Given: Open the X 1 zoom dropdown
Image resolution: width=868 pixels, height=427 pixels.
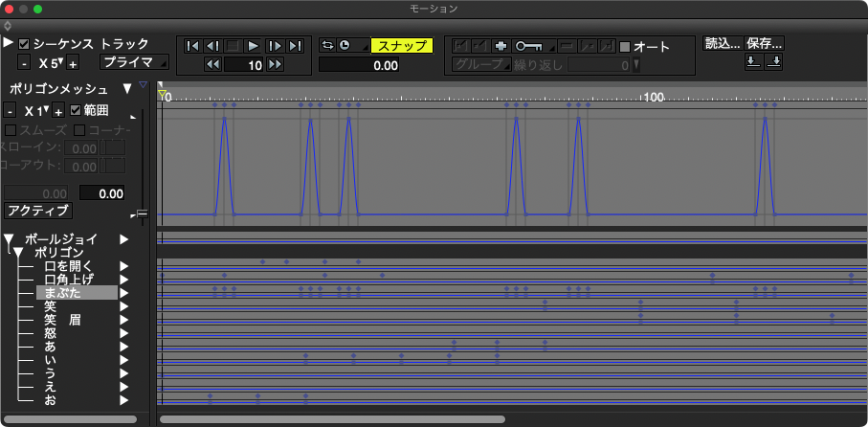Looking at the screenshot, I should point(36,111).
